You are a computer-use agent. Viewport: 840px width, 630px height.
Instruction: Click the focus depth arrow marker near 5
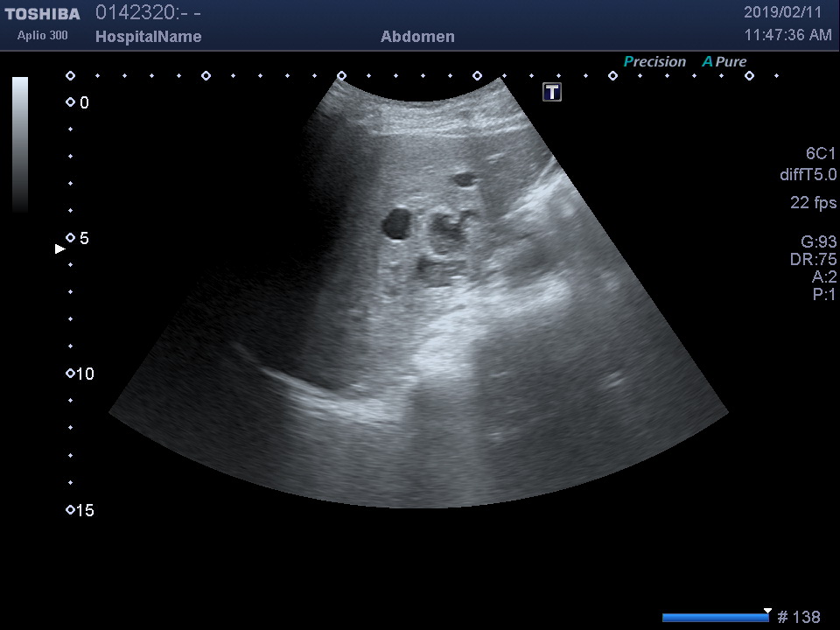click(x=60, y=248)
